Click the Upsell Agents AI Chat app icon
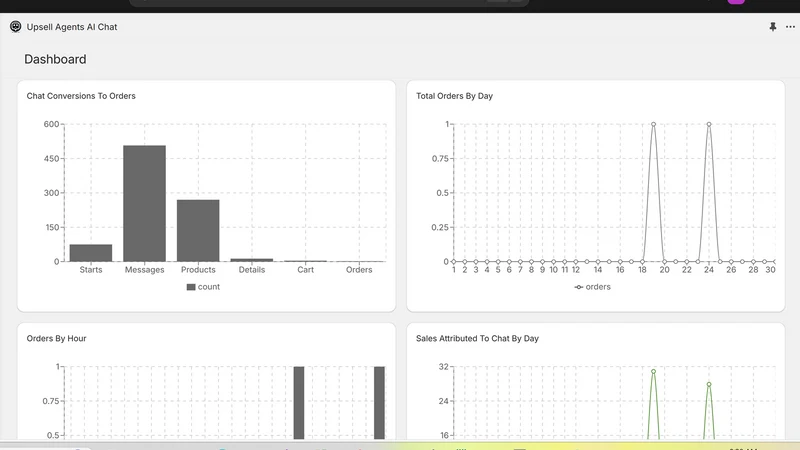This screenshot has height=450, width=800. click(x=15, y=27)
